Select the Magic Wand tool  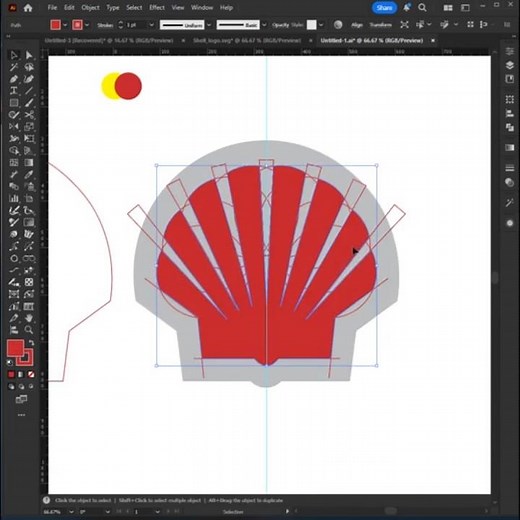point(14,67)
